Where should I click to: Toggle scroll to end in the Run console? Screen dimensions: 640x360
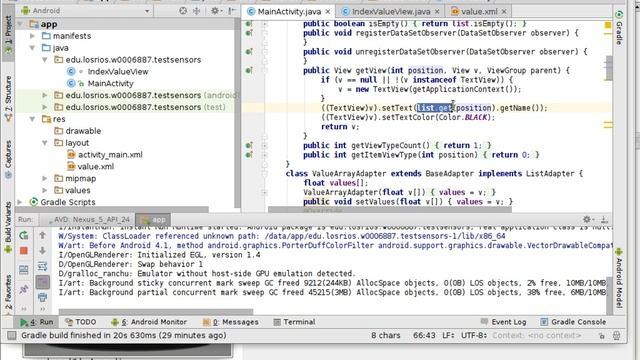[42, 282]
